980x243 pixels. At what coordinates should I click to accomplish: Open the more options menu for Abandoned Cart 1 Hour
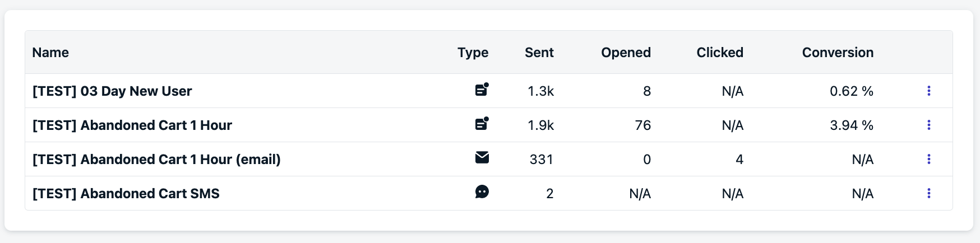pos(929,125)
